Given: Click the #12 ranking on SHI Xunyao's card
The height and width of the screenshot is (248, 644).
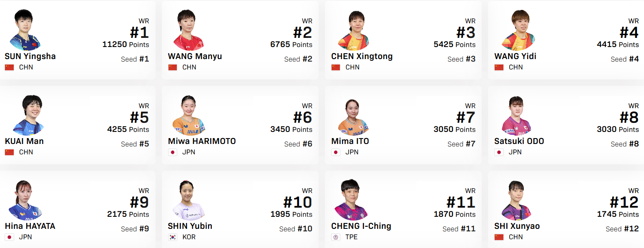Looking at the screenshot, I should tap(624, 202).
